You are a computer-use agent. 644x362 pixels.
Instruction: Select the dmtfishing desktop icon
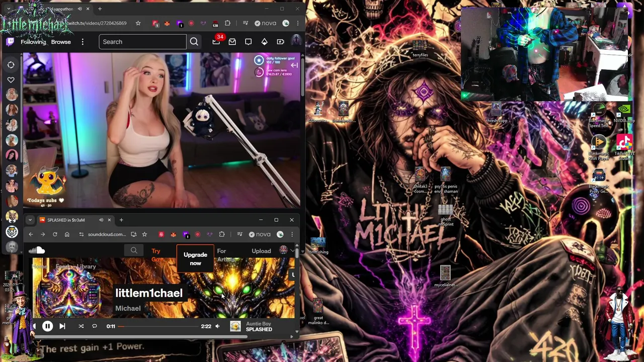(318, 246)
